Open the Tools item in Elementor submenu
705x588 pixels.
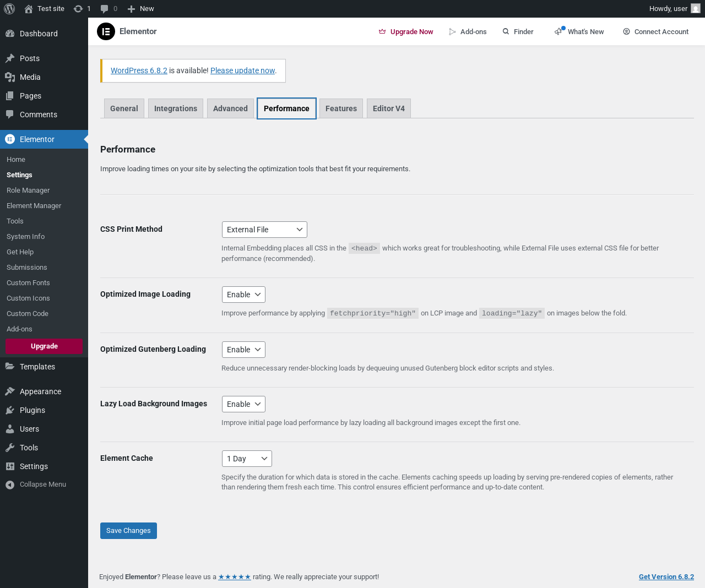(15, 221)
